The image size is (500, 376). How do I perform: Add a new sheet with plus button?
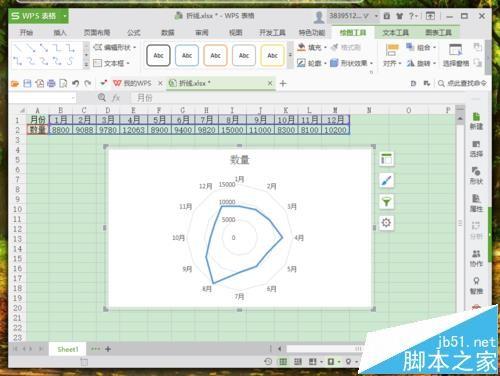click(108, 349)
